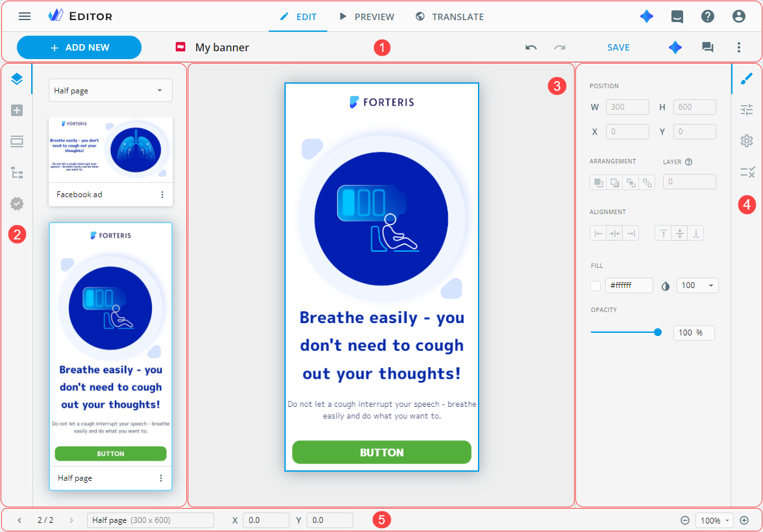The height and width of the screenshot is (532, 763).
Task: Select the layers icon in left sidebar
Action: point(17,79)
